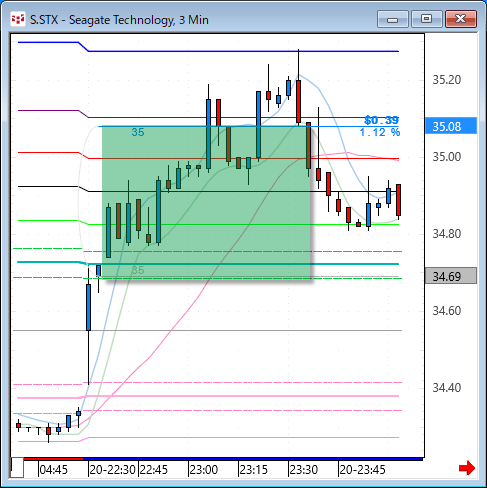Click the blue session segment on the time bar

[253, 459]
